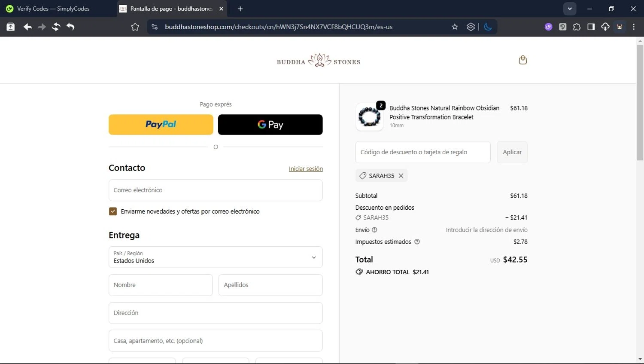Image resolution: width=644 pixels, height=364 pixels.
Task: Click the cloud upload icon in the toolbar
Action: 605,27
